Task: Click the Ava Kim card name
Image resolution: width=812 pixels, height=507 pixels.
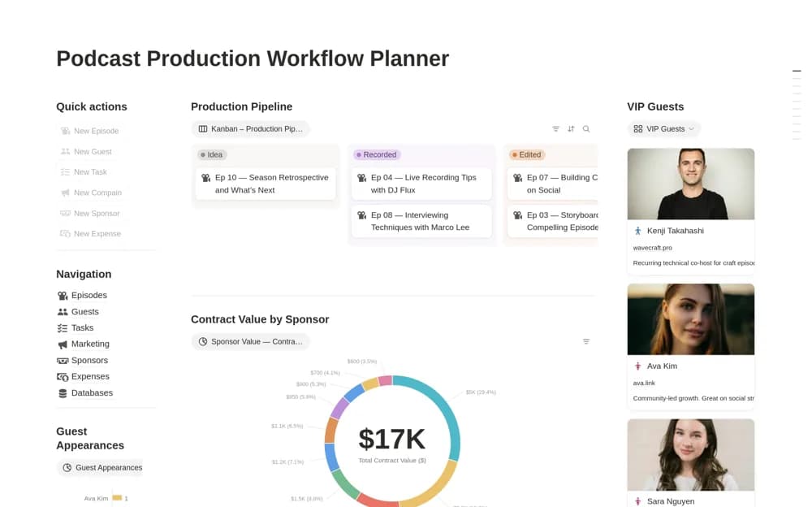Action: (662, 366)
